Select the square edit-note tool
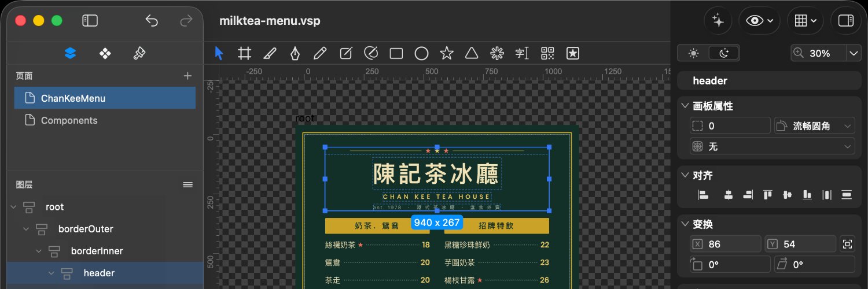Screen dimensions: 868x289 click(345, 53)
